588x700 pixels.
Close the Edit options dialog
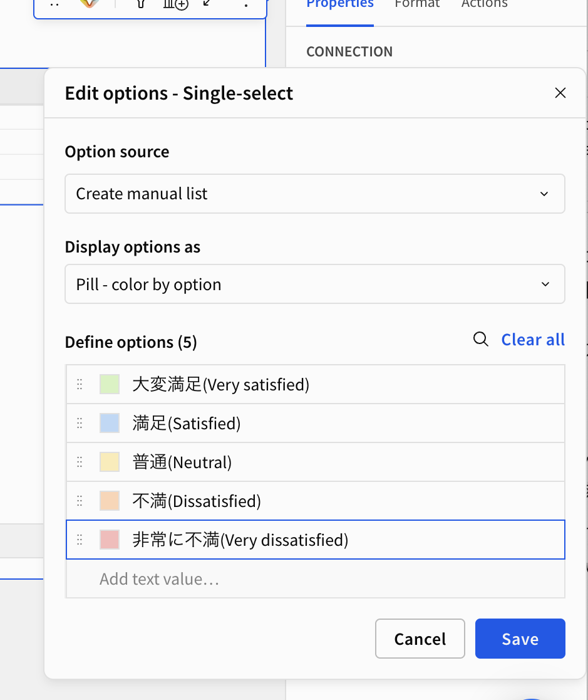pos(560,93)
